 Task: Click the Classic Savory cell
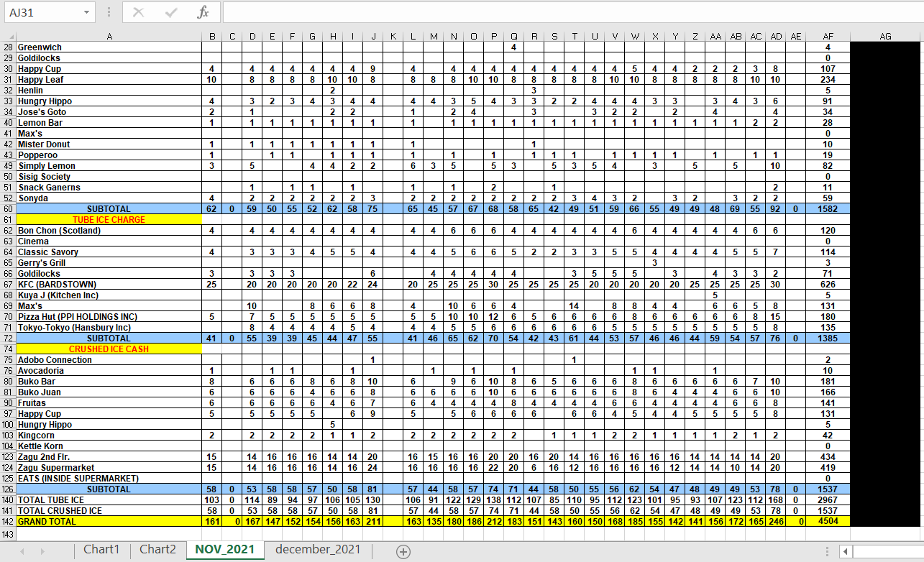(x=109, y=252)
